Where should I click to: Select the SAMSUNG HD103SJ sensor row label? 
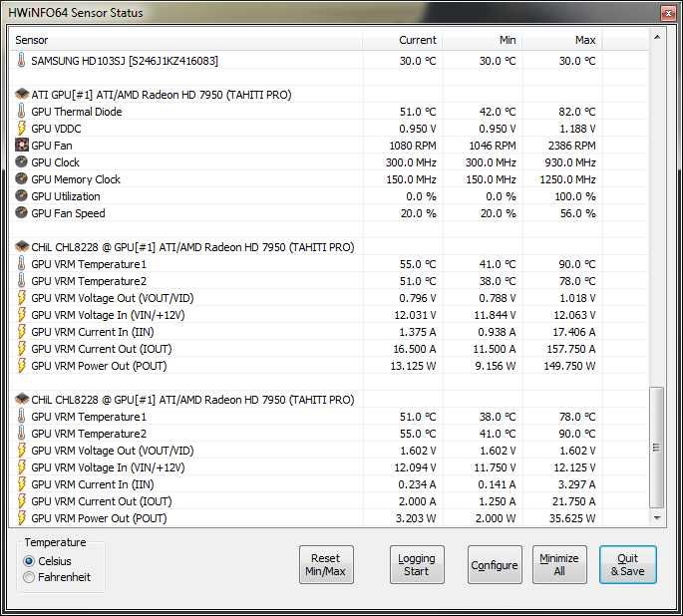[125, 61]
